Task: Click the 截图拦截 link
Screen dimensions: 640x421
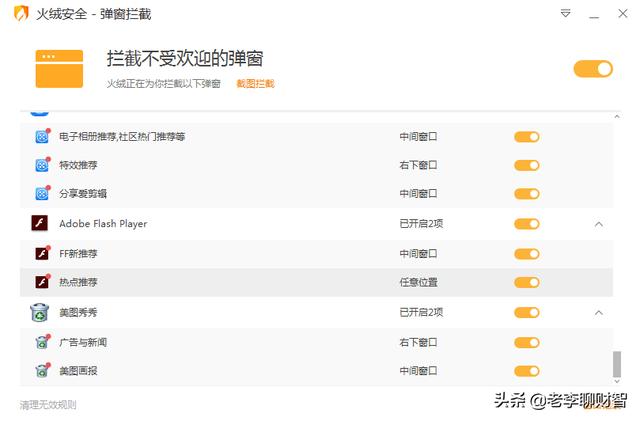Action: (255, 84)
